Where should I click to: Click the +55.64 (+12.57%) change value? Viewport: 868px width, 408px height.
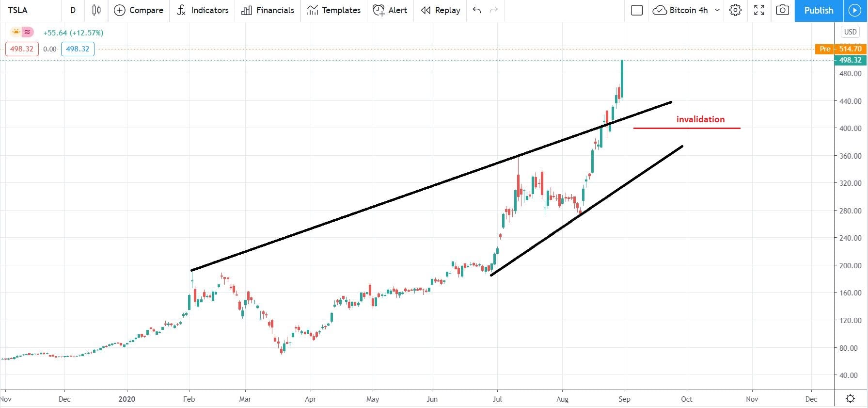[73, 33]
